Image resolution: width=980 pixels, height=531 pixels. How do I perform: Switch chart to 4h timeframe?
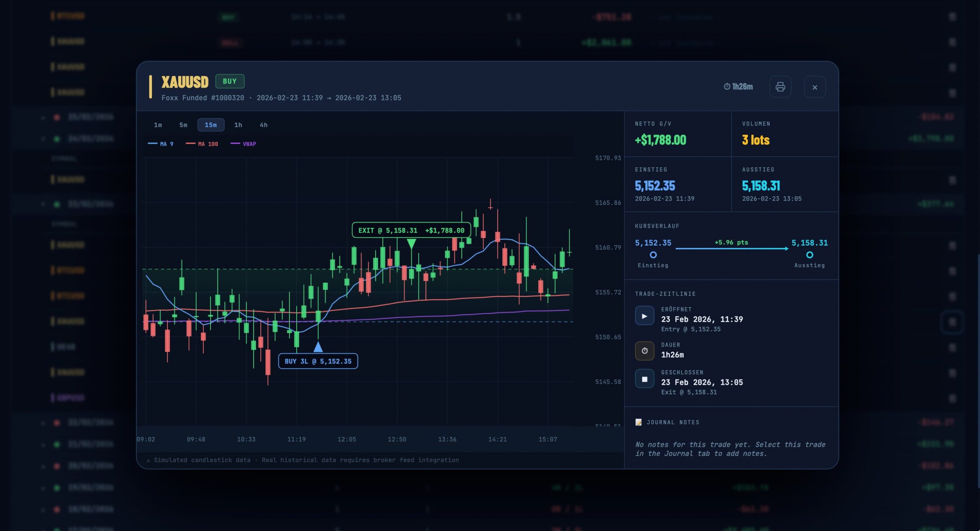click(x=263, y=125)
